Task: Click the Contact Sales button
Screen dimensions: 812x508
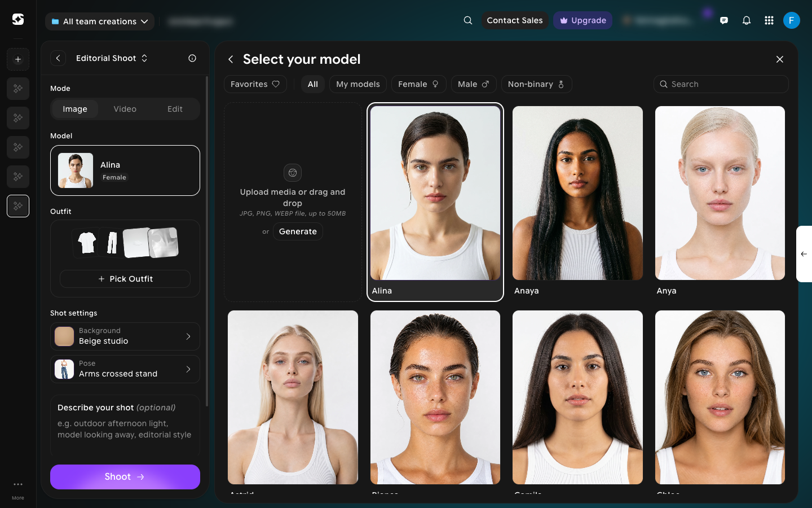Action: pos(515,20)
